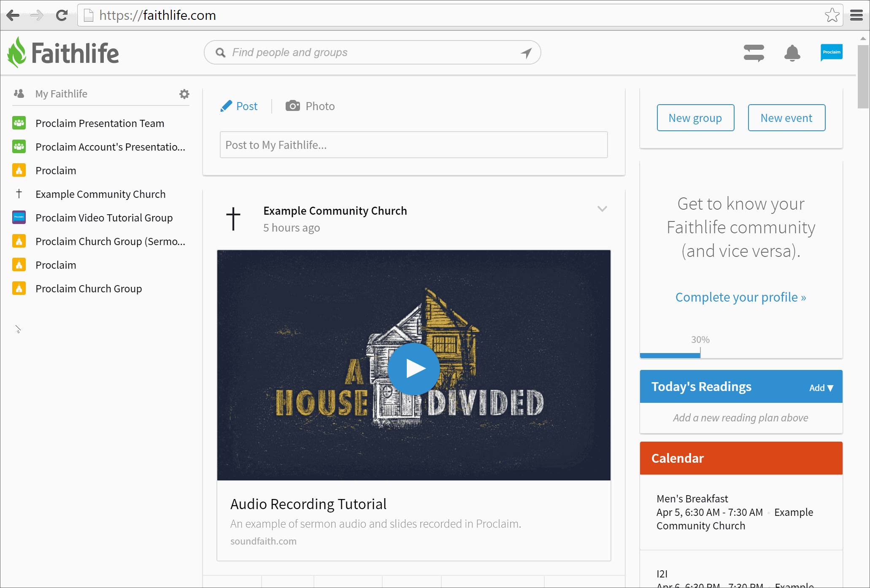Open My Faithlife settings gear
The image size is (870, 588).
click(x=184, y=94)
